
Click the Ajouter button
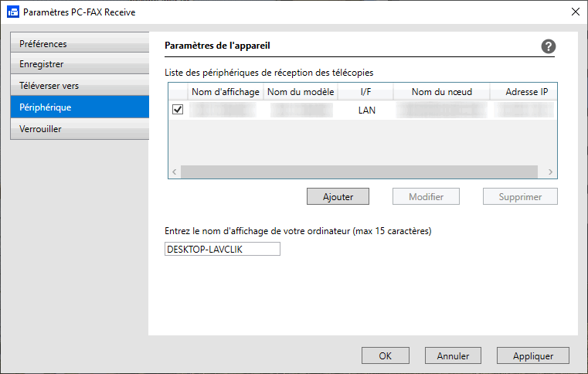pyautogui.click(x=338, y=196)
